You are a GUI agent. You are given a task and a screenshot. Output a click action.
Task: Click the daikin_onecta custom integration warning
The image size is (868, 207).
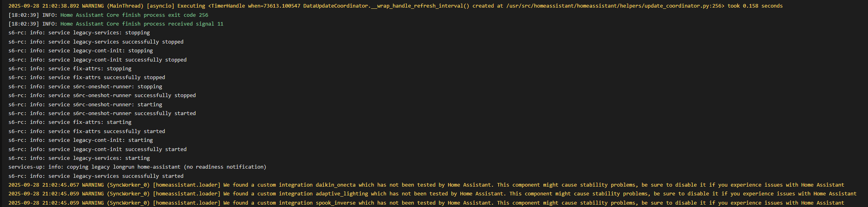pos(426,185)
